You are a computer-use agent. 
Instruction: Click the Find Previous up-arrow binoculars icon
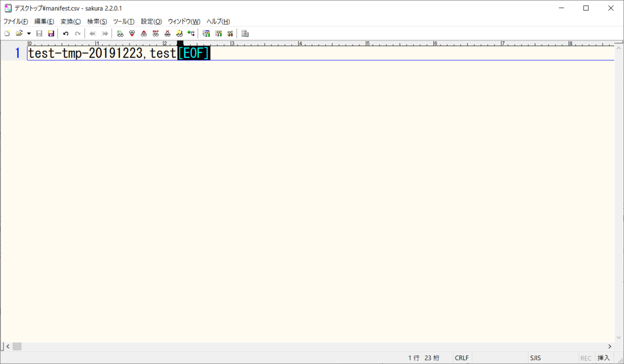[144, 33]
